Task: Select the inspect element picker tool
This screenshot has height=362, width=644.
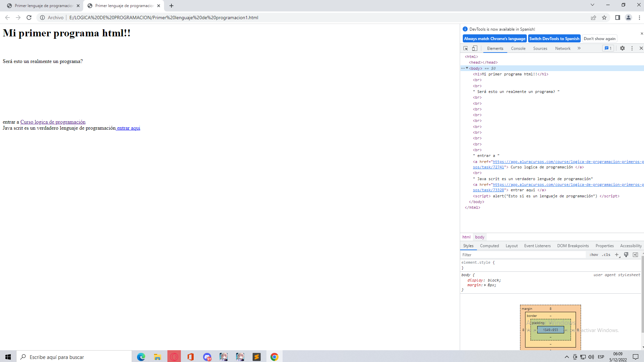Action: point(466,48)
